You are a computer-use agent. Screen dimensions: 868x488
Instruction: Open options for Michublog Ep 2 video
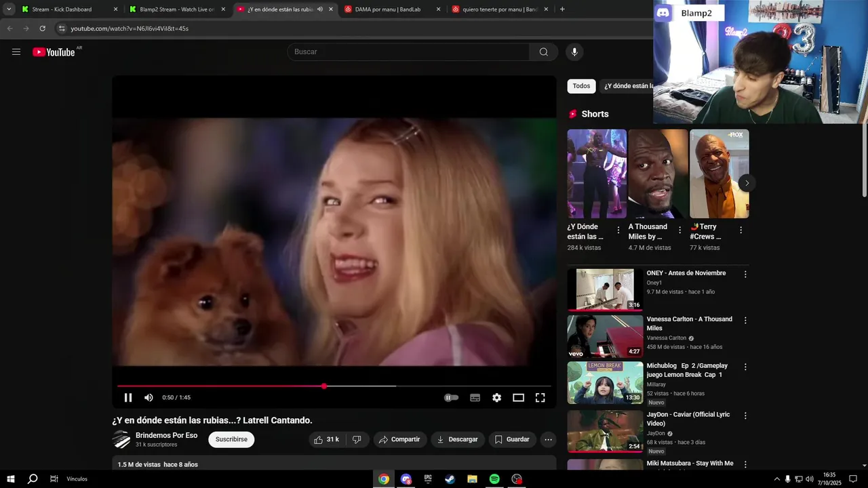[x=745, y=367]
